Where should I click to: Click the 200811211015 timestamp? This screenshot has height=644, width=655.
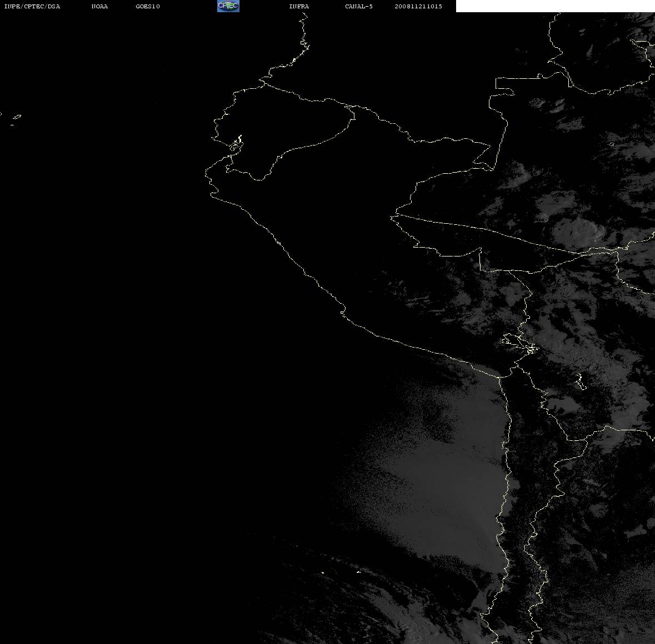click(418, 6)
